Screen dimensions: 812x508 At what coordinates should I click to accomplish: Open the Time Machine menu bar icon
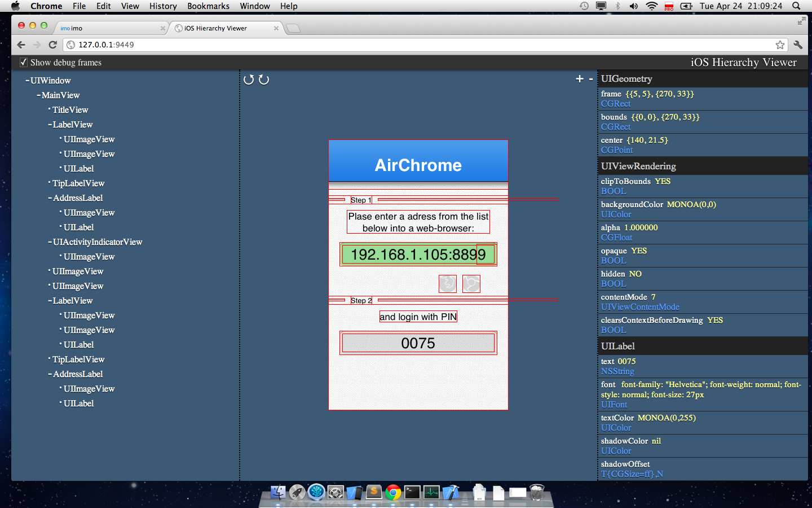coord(584,6)
